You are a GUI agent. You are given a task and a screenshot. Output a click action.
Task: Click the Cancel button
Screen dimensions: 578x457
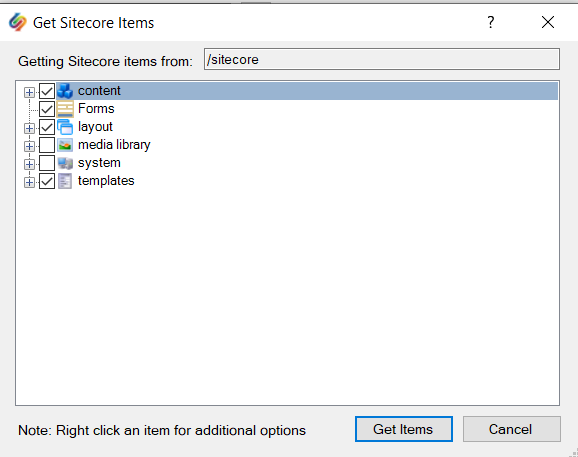point(512,429)
